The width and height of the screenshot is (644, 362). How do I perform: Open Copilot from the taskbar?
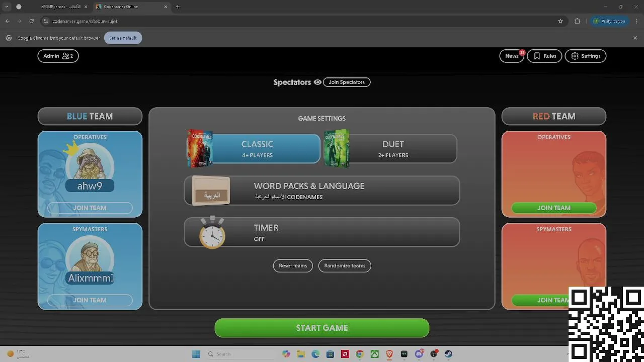pos(286,354)
